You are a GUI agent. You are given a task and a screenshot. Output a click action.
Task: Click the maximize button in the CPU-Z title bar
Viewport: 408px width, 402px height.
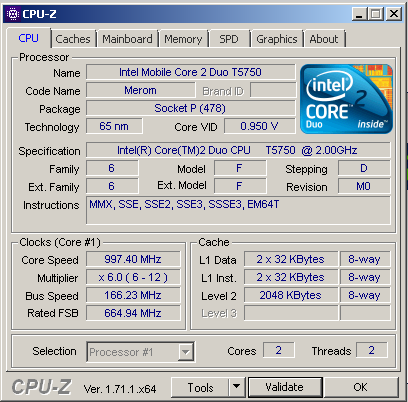click(376, 14)
